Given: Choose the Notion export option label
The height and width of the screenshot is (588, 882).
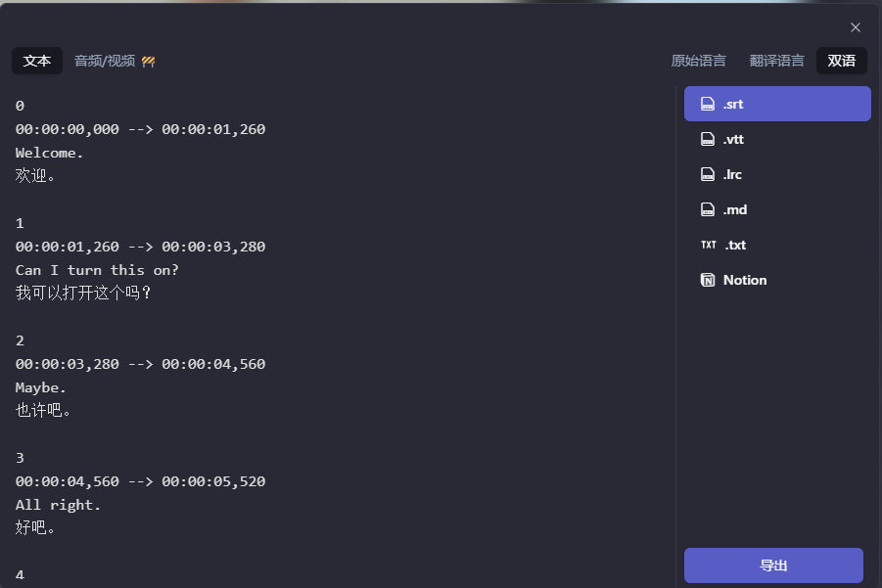Looking at the screenshot, I should coord(745,280).
